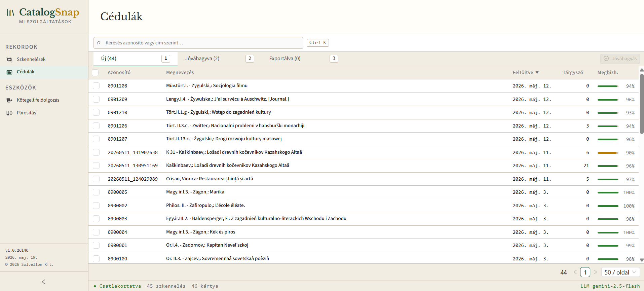Click subject count 21 in Kaškinbaev row
Viewport: 644px width, 291px height.
point(586,166)
